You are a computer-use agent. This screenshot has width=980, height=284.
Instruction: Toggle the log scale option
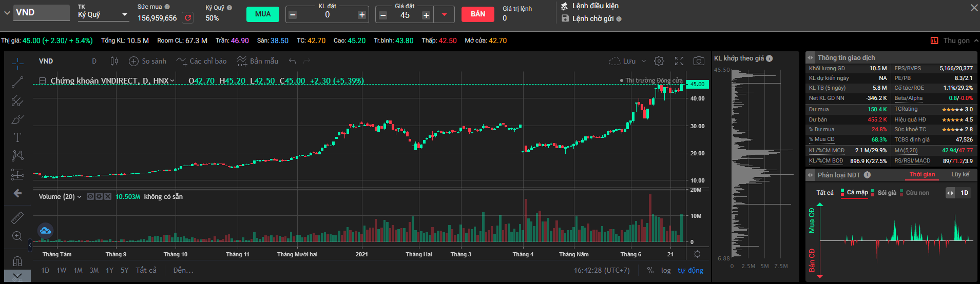(666, 270)
